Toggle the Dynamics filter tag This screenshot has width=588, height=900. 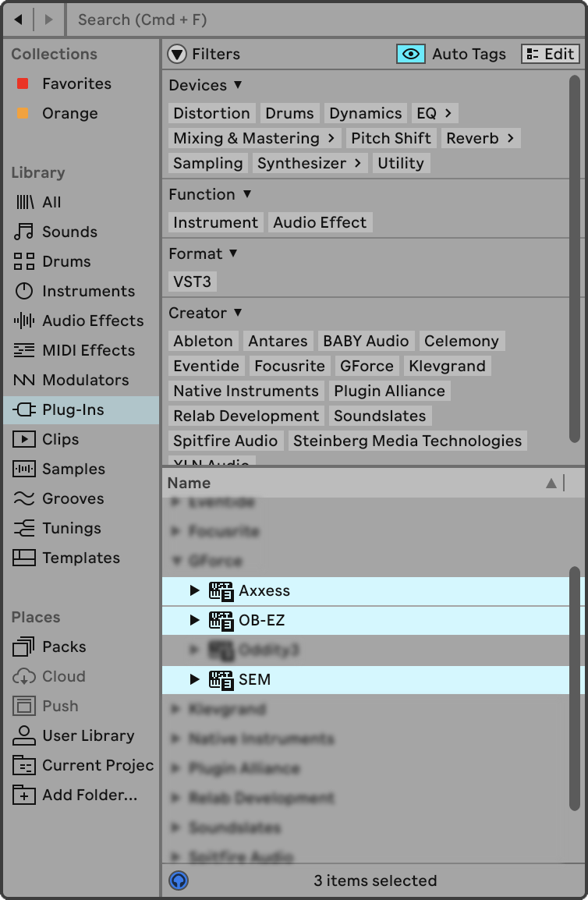click(x=365, y=113)
